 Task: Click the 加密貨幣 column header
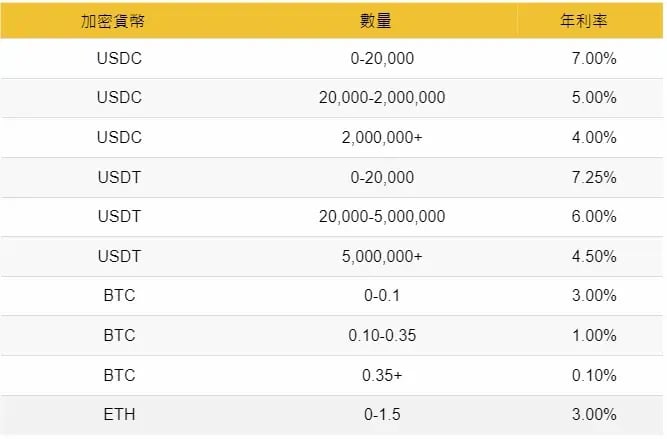tap(113, 21)
